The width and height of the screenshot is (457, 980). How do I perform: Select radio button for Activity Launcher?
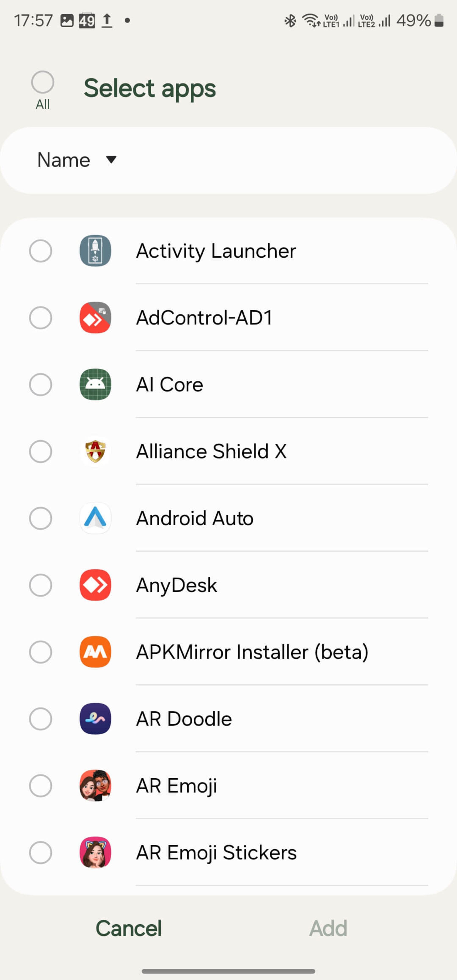coord(41,251)
